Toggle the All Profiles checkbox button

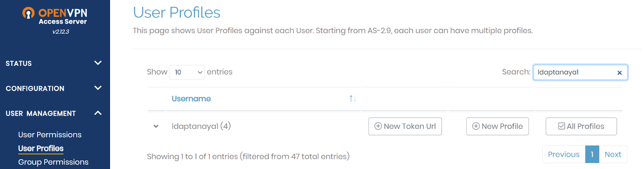coord(581,126)
